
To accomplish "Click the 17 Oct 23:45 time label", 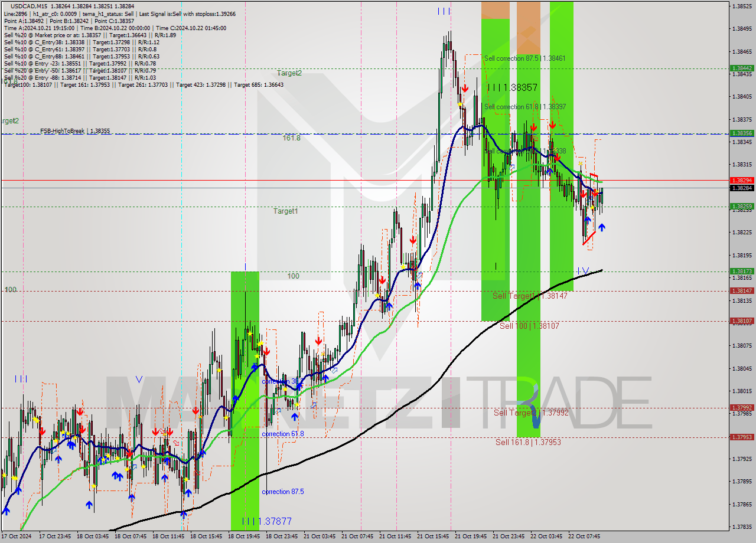I will [x=55, y=537].
